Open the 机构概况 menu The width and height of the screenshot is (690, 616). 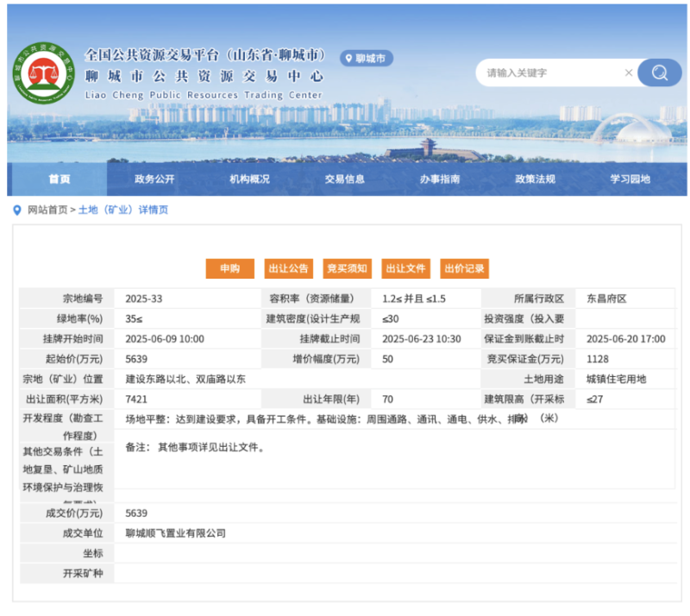pyautogui.click(x=250, y=178)
